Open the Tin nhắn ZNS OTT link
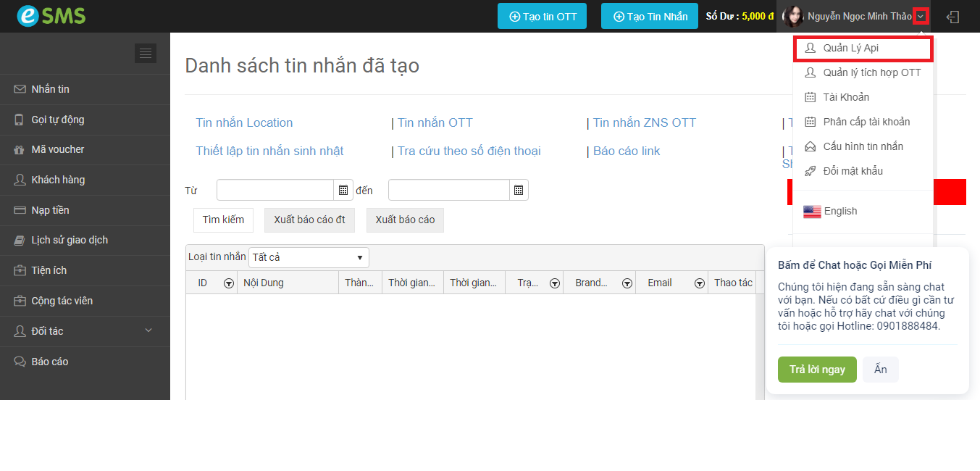Image resolution: width=980 pixels, height=471 pixels. click(x=644, y=122)
